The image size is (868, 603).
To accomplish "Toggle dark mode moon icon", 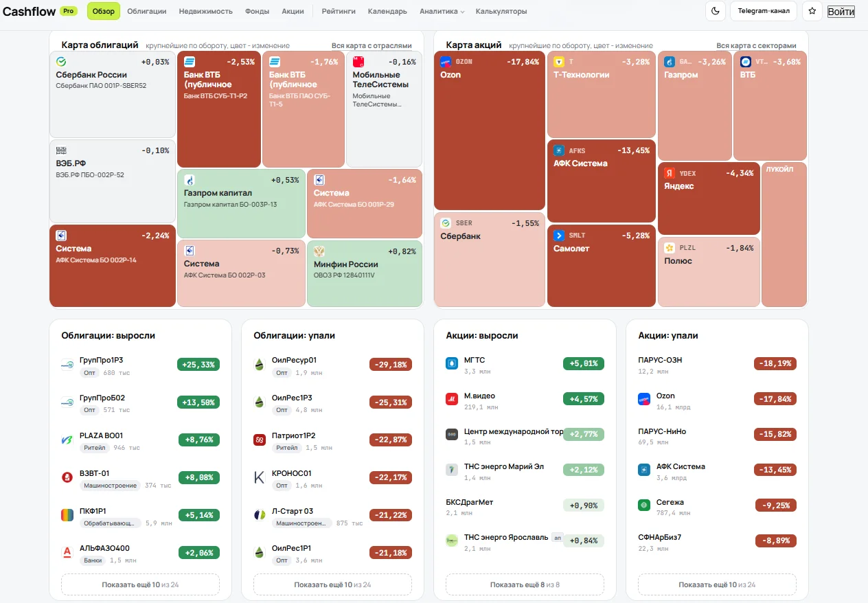I will (x=715, y=11).
